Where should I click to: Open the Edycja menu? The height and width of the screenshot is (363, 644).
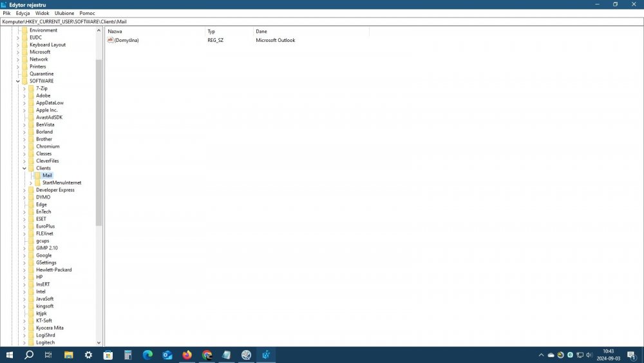23,13
